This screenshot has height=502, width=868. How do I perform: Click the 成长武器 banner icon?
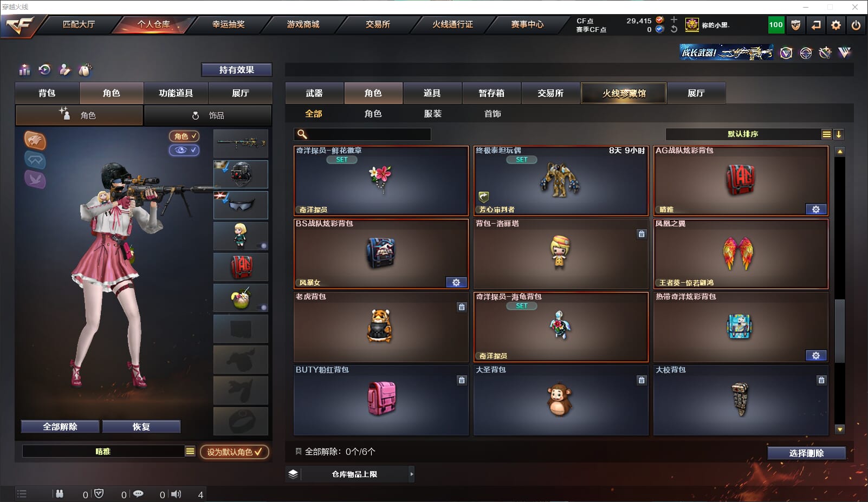click(727, 53)
